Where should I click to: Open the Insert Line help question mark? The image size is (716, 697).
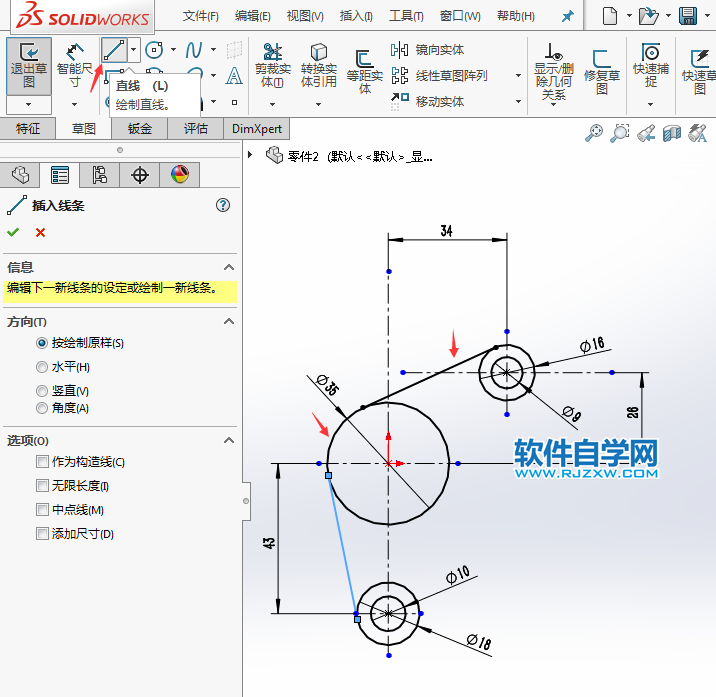[x=223, y=205]
